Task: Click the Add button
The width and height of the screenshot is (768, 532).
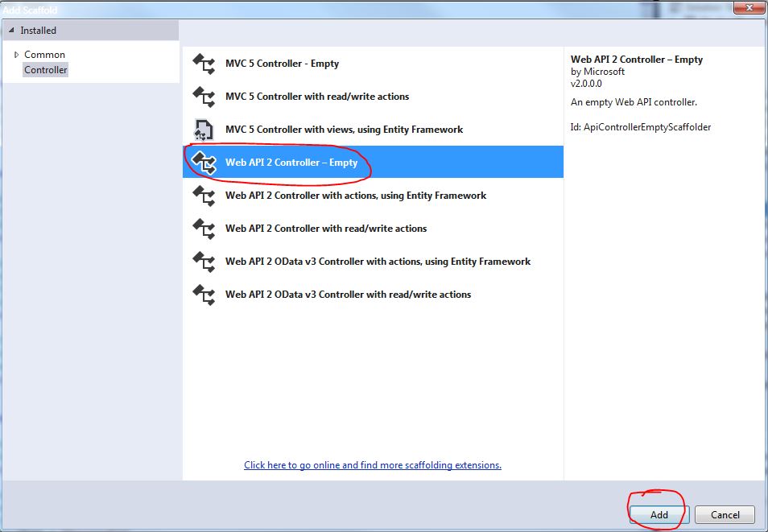Action: [659, 514]
